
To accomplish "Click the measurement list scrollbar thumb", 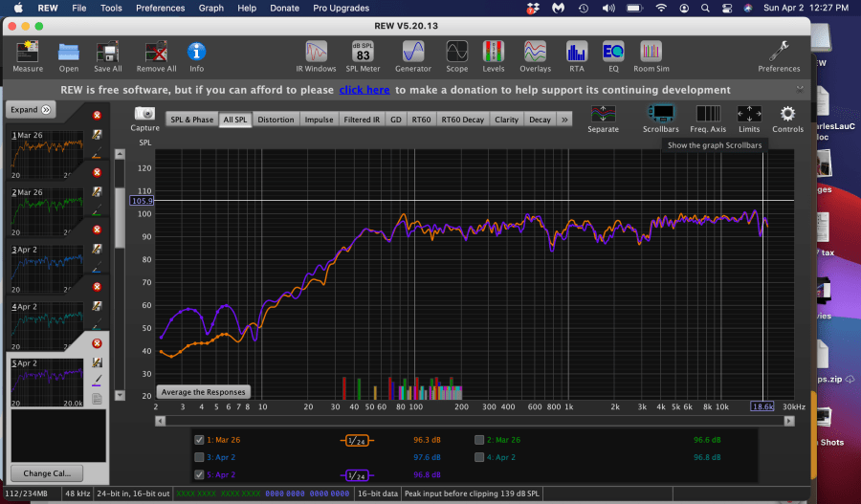I will coord(120,217).
